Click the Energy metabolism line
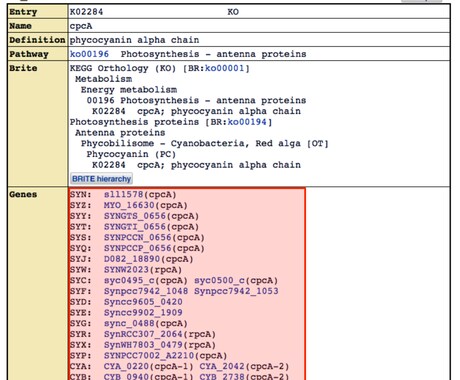The width and height of the screenshot is (460, 380). [129, 90]
